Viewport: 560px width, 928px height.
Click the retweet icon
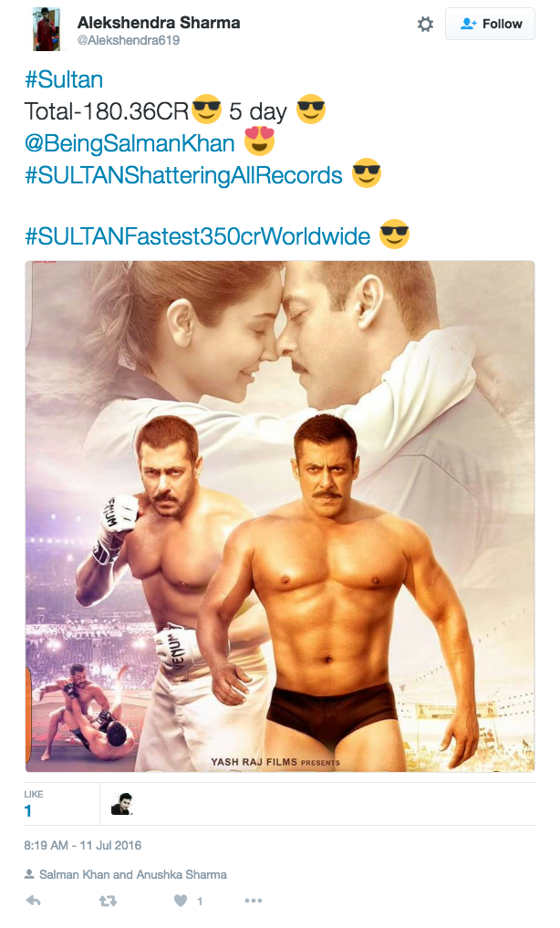(107, 901)
